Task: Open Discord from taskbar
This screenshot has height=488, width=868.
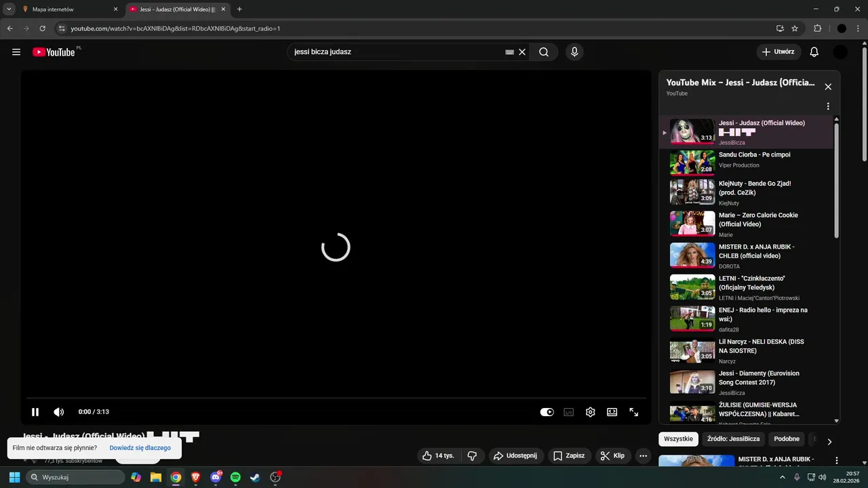Action: pyautogui.click(x=216, y=477)
